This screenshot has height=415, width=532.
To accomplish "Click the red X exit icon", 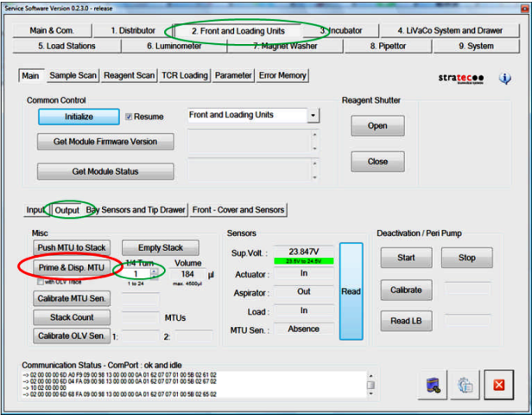I will (498, 386).
